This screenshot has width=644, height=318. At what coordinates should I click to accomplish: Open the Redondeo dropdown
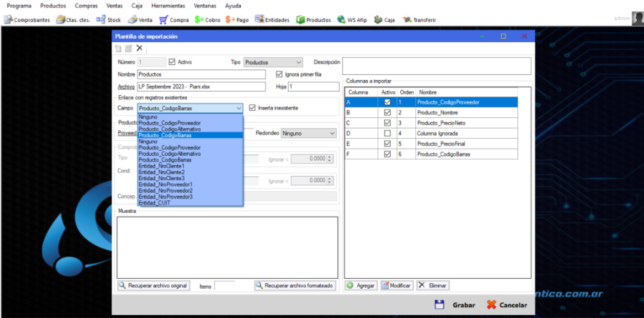pyautogui.click(x=309, y=133)
